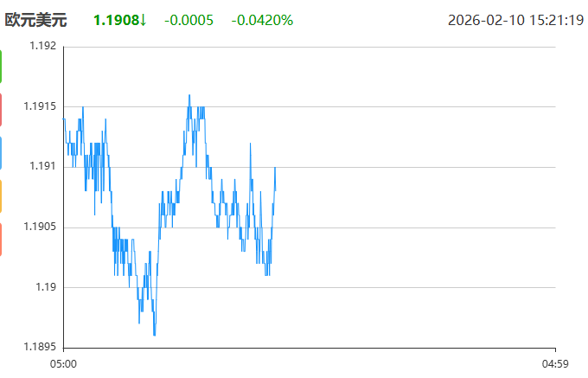Click the 04:59 end time label
Image resolution: width=588 pixels, height=378 pixels.
pos(554,363)
